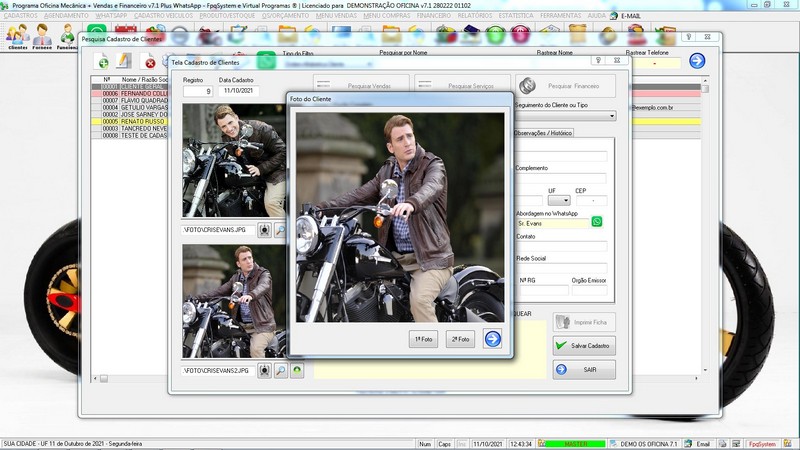The image size is (800, 450).
Task: Click magnifier icon next to CRISEVANS.JPG
Action: [x=280, y=230]
